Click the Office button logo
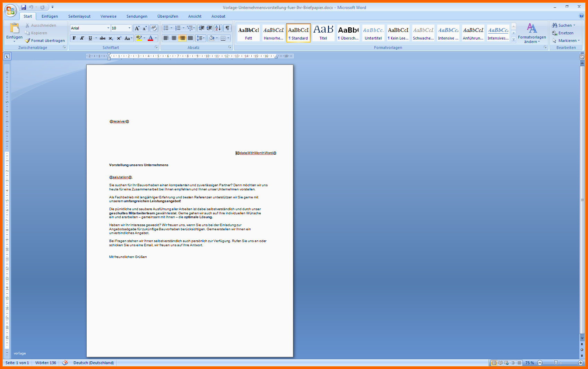This screenshot has height=369, width=588. click(10, 11)
